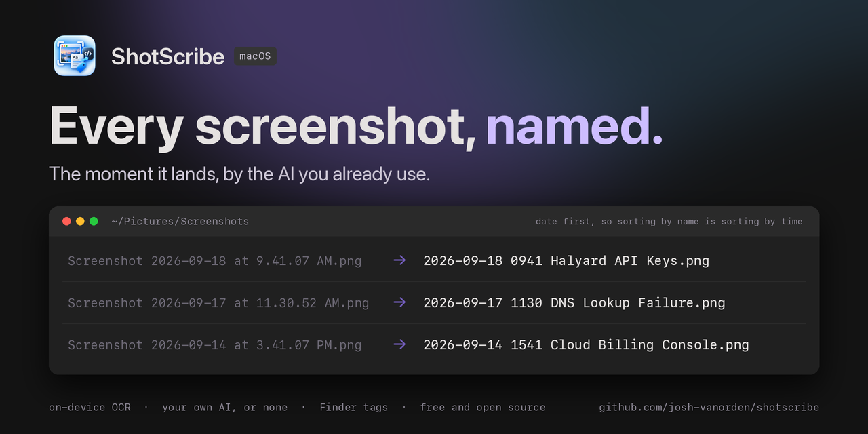Click the ~/Pictures/Screenshots path
Viewport: 868px width, 434px height.
(x=180, y=222)
